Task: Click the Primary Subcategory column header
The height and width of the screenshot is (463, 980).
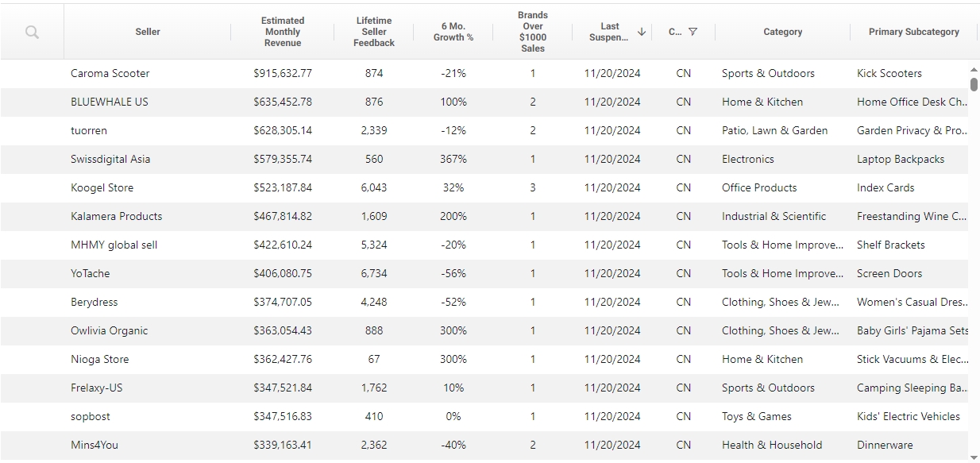Action: pyautogui.click(x=914, y=32)
